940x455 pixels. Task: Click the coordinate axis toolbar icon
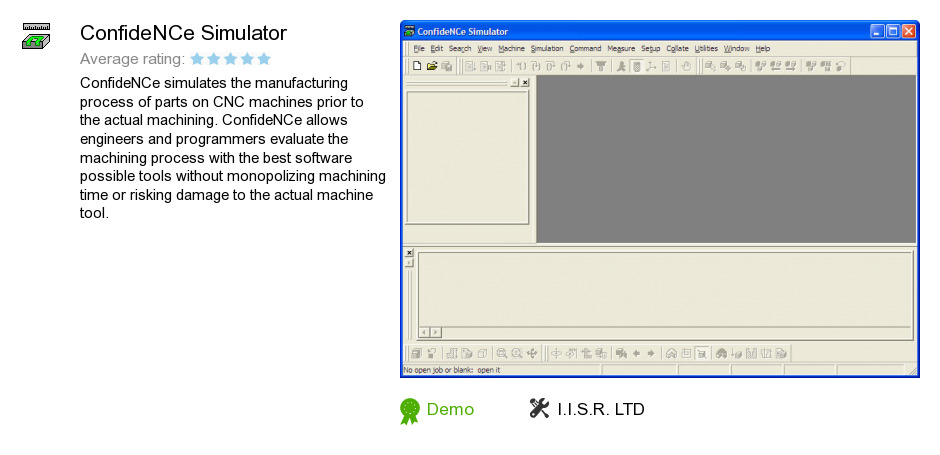[x=651, y=66]
